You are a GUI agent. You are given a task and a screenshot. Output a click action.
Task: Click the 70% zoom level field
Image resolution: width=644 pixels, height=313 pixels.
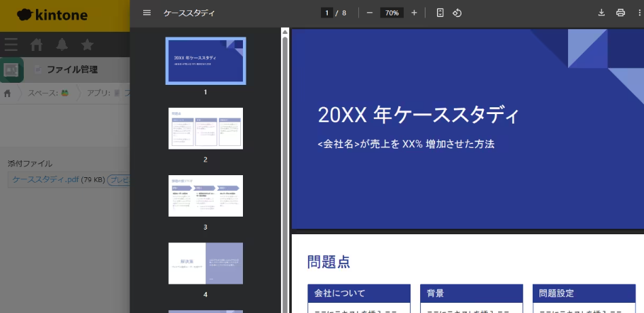pyautogui.click(x=392, y=13)
